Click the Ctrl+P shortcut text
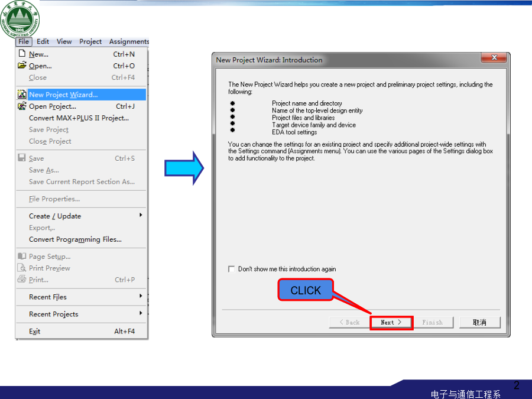This screenshot has width=532, height=399. 125,280
